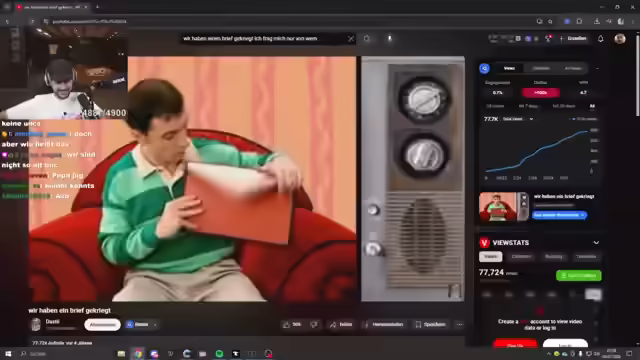The image size is (640, 360).
Task: Go back with browser back arrow
Action: tap(7, 21)
